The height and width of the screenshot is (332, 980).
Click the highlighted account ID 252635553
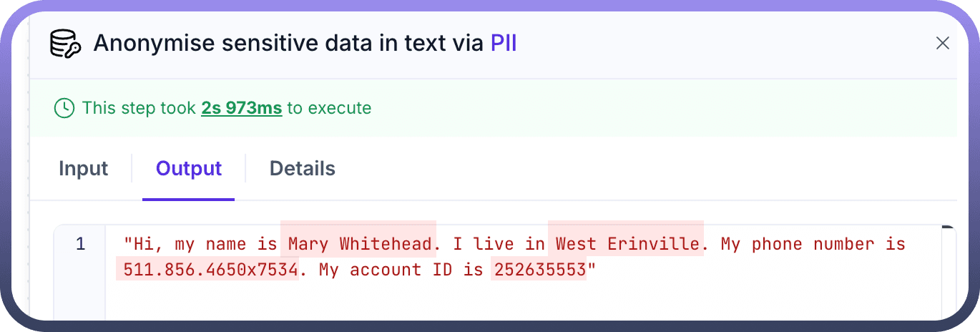(539, 270)
